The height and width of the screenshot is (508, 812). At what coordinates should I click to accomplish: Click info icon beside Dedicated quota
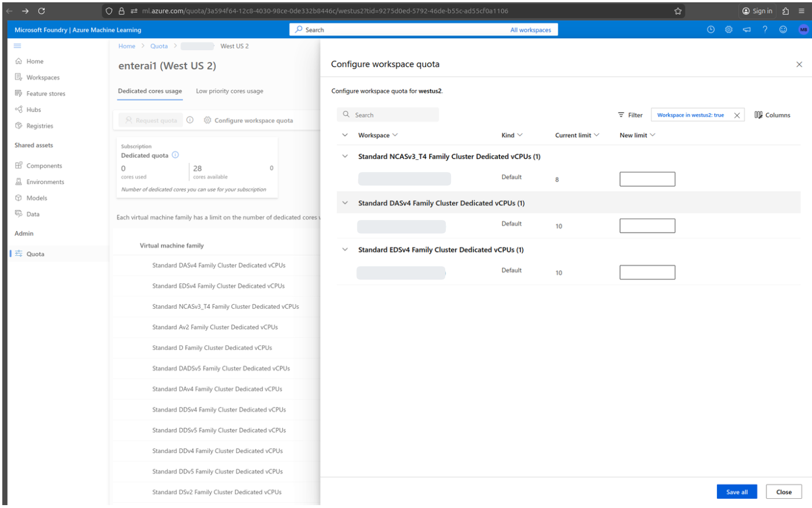[175, 155]
